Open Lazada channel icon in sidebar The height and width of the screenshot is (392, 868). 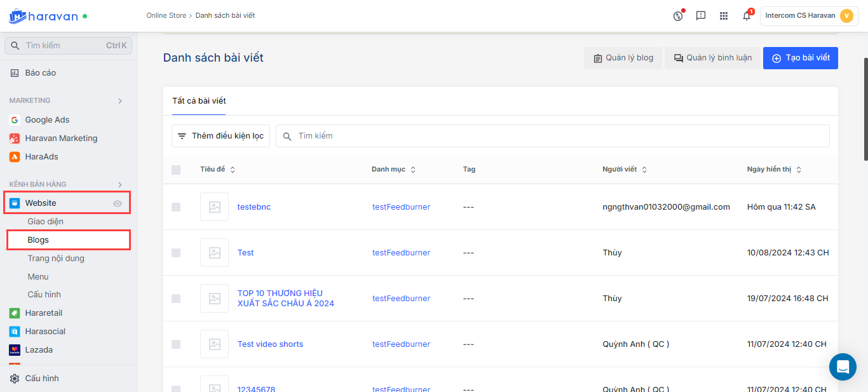click(x=14, y=350)
